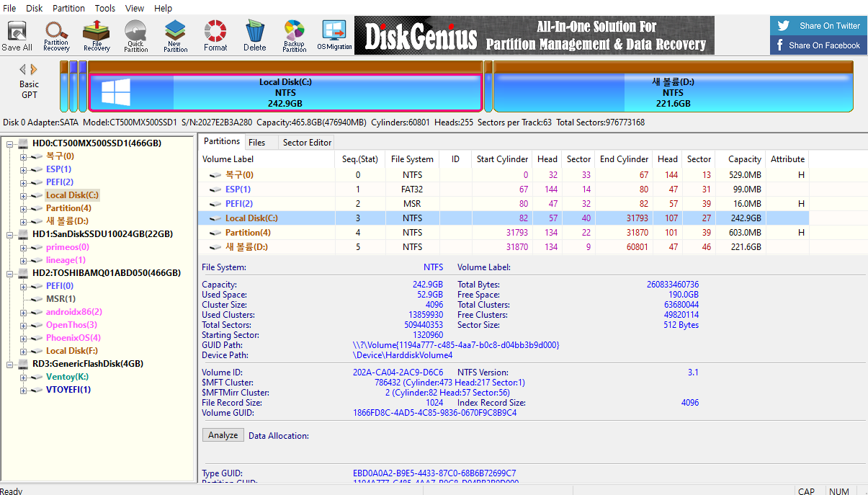
Task: Expand the HD0:CT500MX500SSD1 tree node
Action: (10, 143)
